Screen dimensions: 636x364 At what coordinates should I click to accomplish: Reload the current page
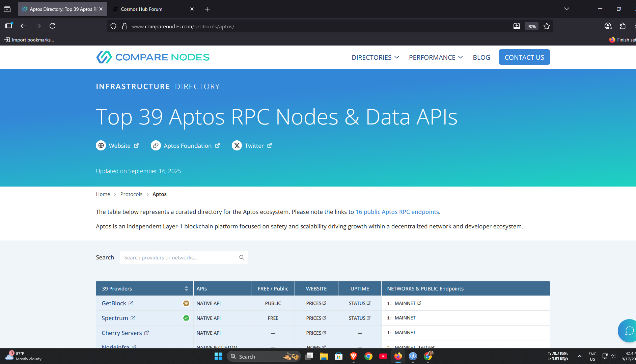(x=53, y=26)
